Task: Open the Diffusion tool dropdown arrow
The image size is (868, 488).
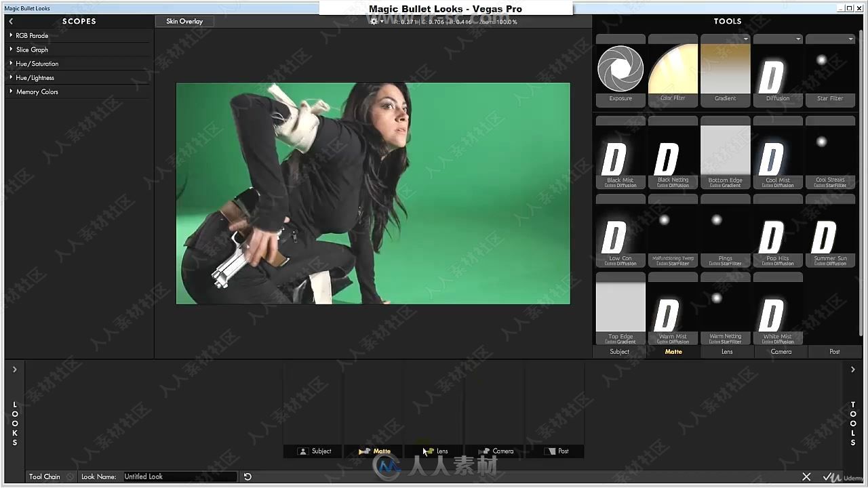Action: click(x=798, y=39)
